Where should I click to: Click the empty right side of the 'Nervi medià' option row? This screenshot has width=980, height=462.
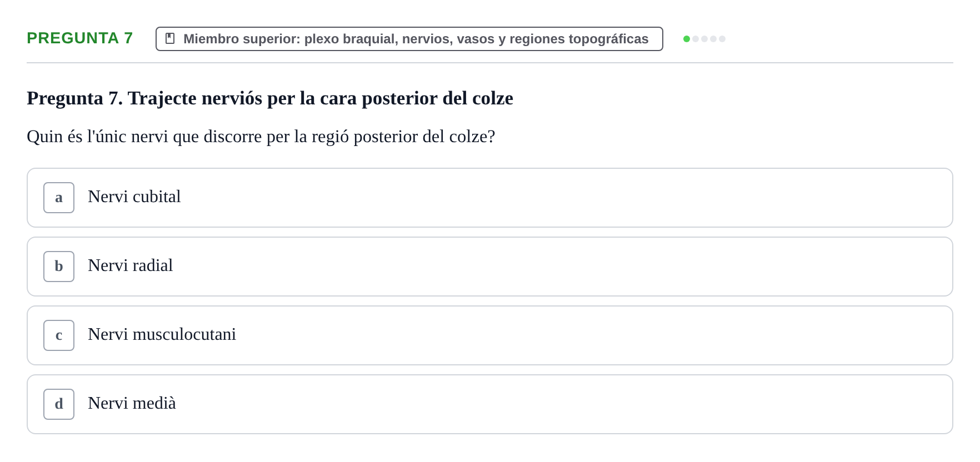(x=667, y=404)
